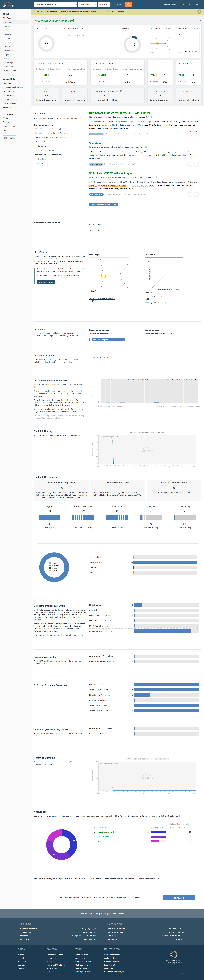Screen dimensions: 204x980
Task: Open the Sompting result title
Action: point(95,143)
